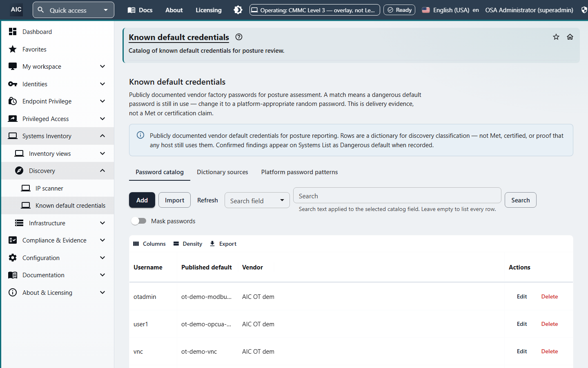The image size is (588, 368).
Task: Open the Columns table option
Action: (x=149, y=244)
